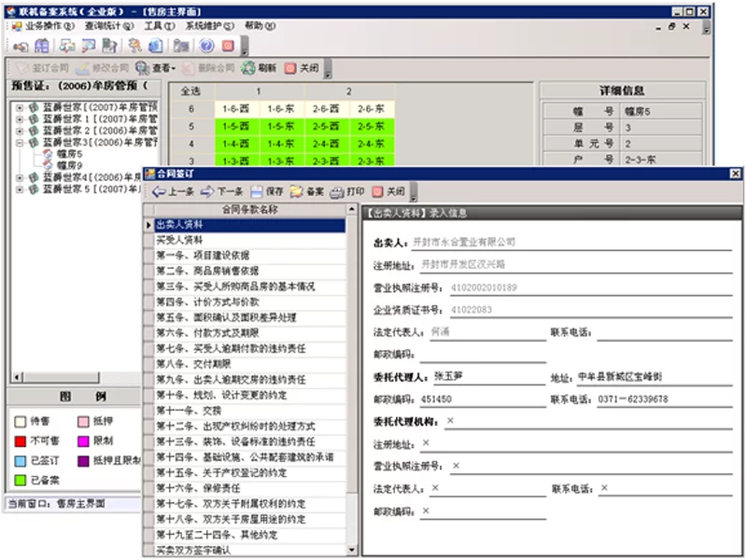
Task: Open the 系统维护 menu
Action: pos(206,25)
